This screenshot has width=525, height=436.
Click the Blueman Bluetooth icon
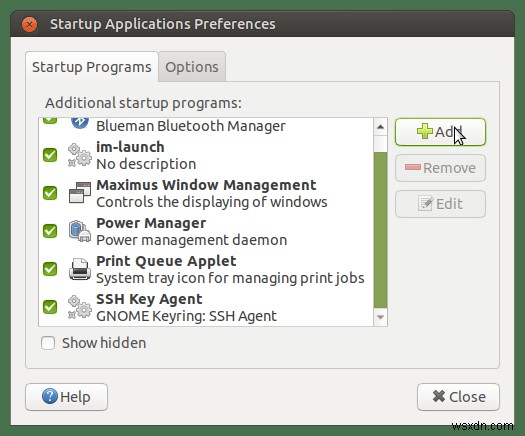pyautogui.click(x=80, y=123)
